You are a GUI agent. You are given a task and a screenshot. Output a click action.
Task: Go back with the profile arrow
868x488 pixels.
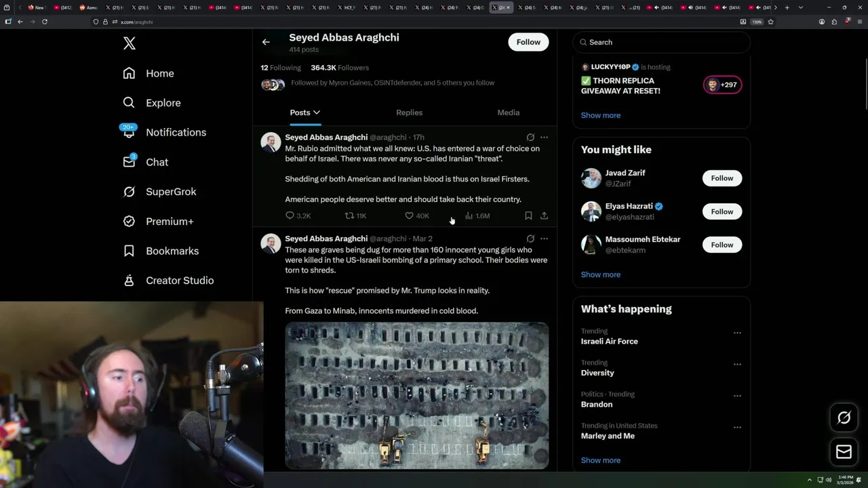[266, 42]
